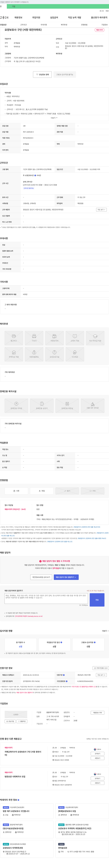109x868 pixels.
Task: Click the 교육비 지원 welfare icon
Action: pos(75,338)
